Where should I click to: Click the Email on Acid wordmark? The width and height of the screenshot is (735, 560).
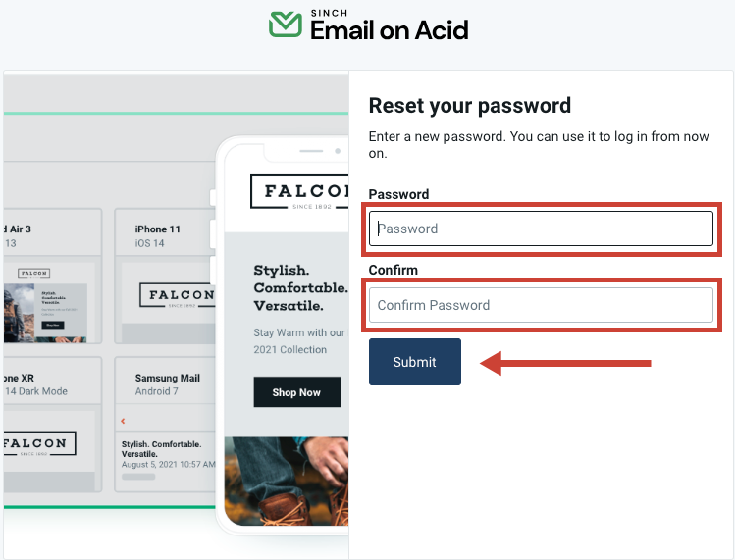click(390, 31)
